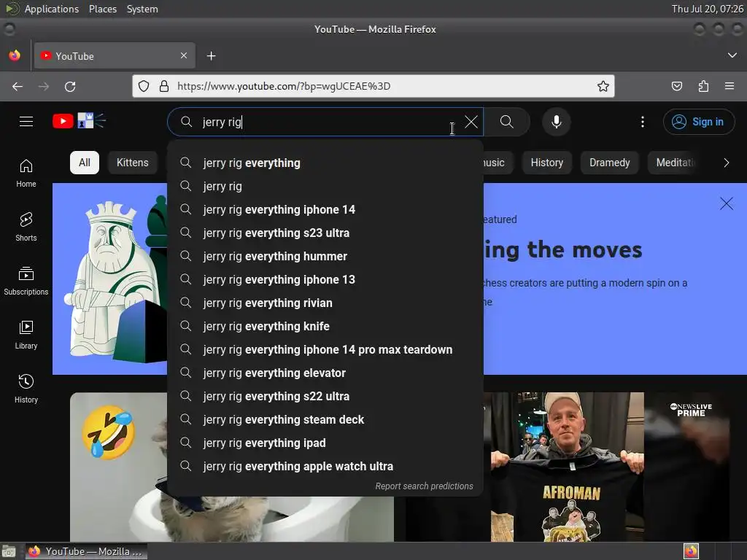Open the Firefox application menu
The width and height of the screenshot is (747, 560).
[x=729, y=86]
